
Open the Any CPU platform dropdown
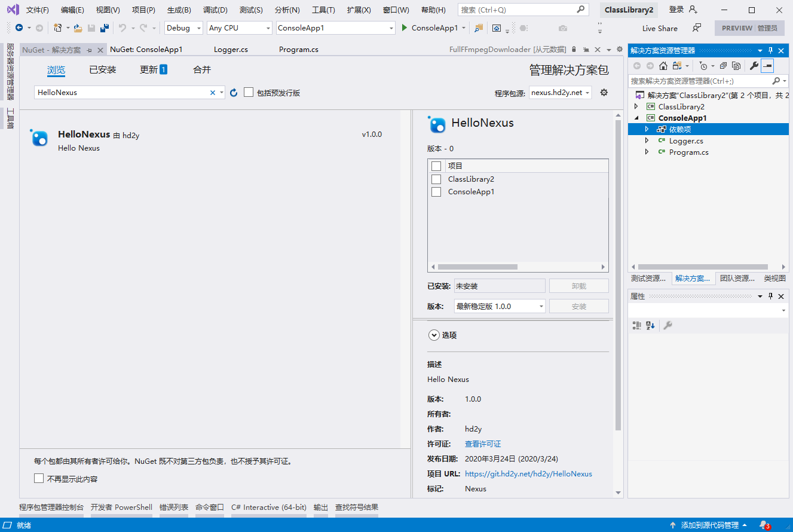click(x=240, y=28)
